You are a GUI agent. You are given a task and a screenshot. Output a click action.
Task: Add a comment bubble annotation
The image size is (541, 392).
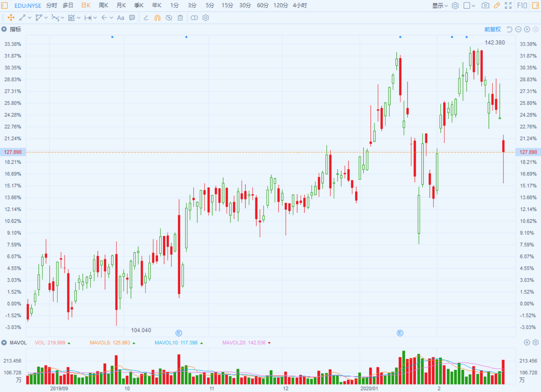click(132, 18)
